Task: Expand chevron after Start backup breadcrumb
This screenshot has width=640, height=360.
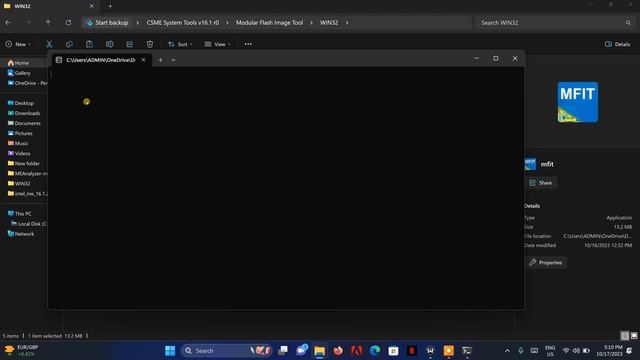Action: [137, 23]
